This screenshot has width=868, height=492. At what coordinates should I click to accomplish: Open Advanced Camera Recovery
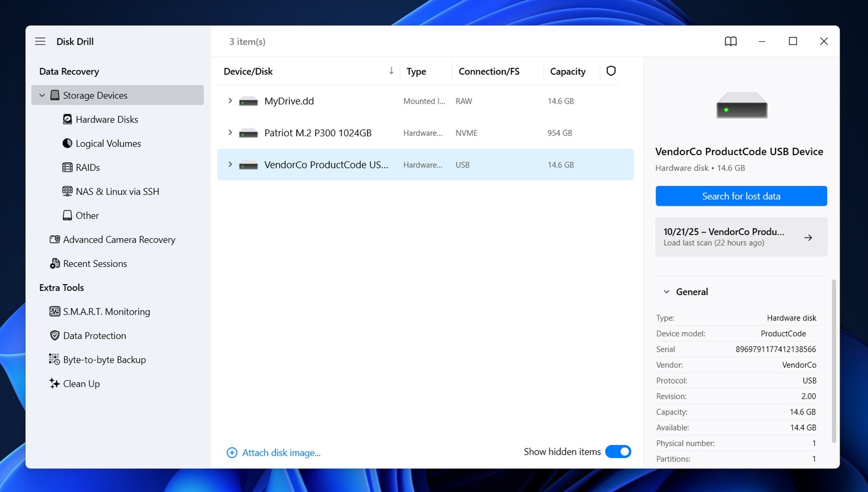pyautogui.click(x=119, y=240)
